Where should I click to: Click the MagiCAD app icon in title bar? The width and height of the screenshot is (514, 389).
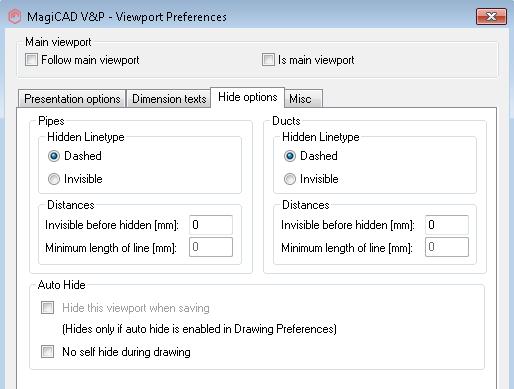15,16
